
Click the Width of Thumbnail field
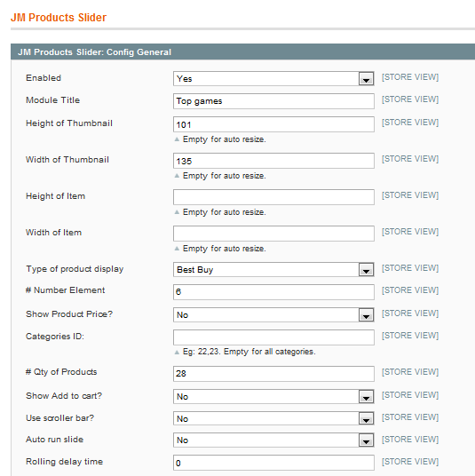click(273, 161)
